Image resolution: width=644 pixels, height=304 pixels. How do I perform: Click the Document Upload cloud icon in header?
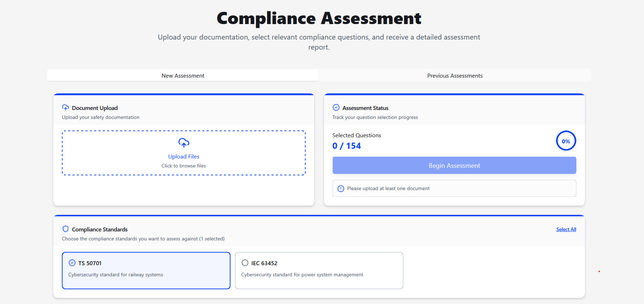tap(65, 107)
